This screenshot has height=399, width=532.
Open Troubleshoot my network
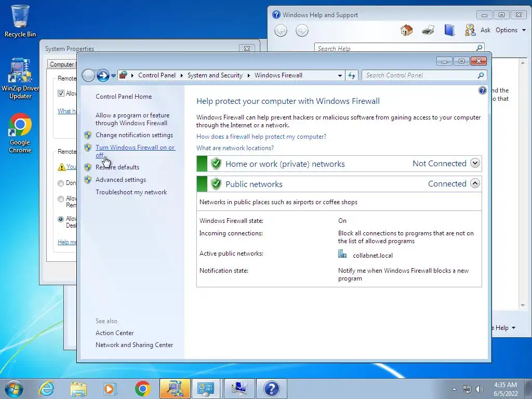pyautogui.click(x=131, y=192)
